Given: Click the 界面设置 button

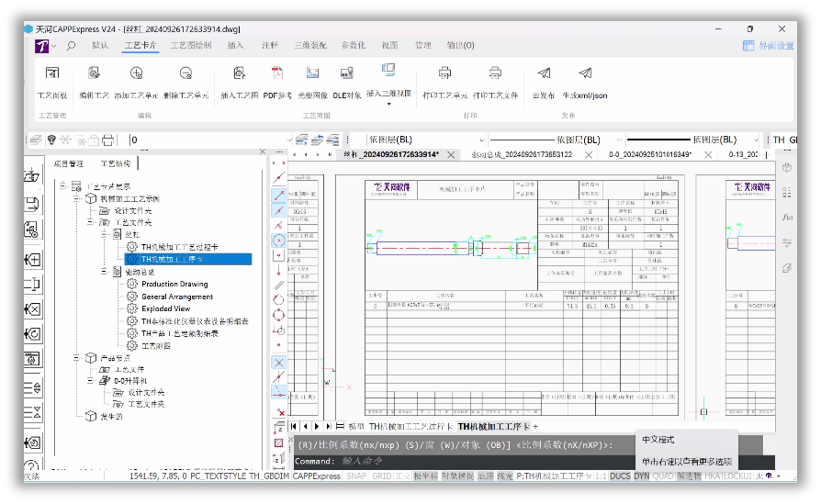Looking at the screenshot, I should click(x=769, y=46).
